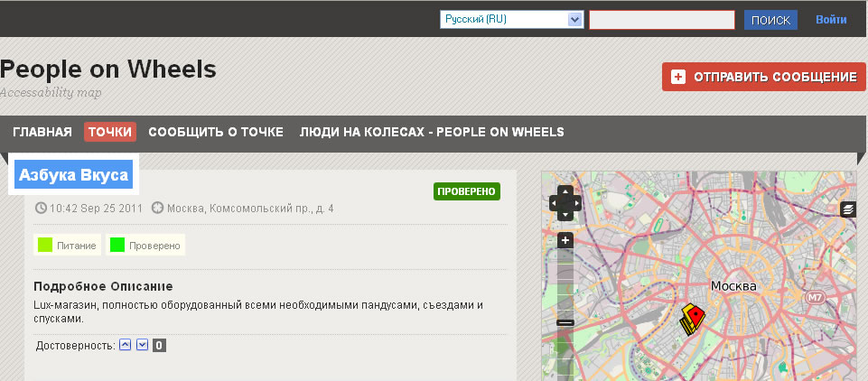This screenshot has height=381, width=868.
Task: Zoom in the map with plus button
Action: click(x=565, y=240)
